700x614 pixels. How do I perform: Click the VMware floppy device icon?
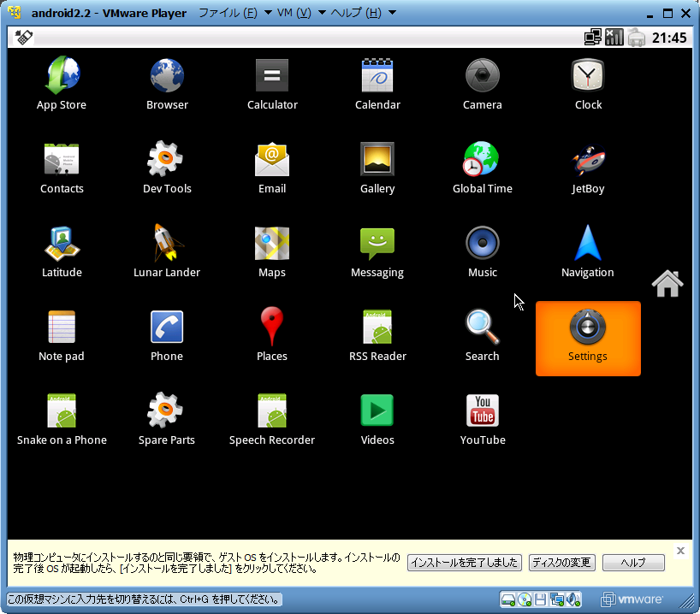tap(540, 599)
